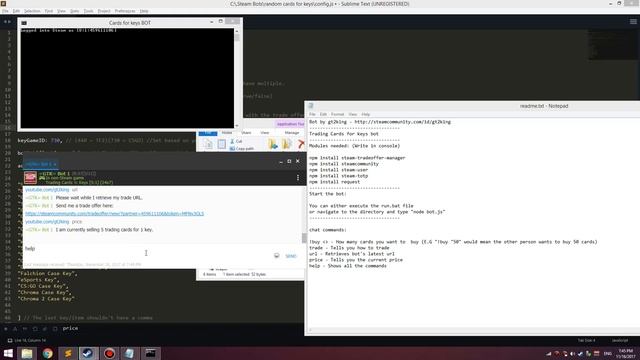Click "npm install request" line in Notepad
The width and height of the screenshot is (640, 360).
334,182
